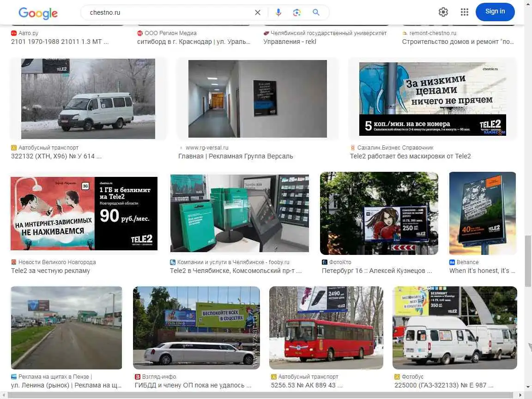
Task: Open the white minivan in snow thumbnail
Action: click(88, 99)
